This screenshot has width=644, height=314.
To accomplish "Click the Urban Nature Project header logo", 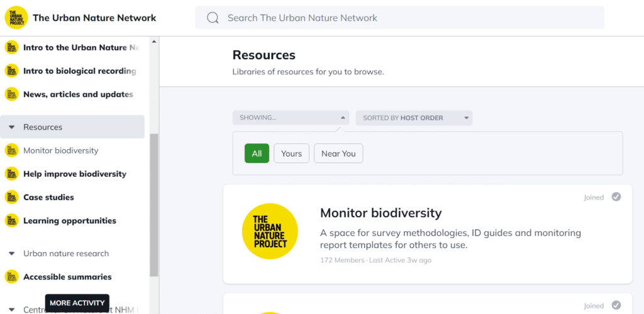I will (16, 18).
